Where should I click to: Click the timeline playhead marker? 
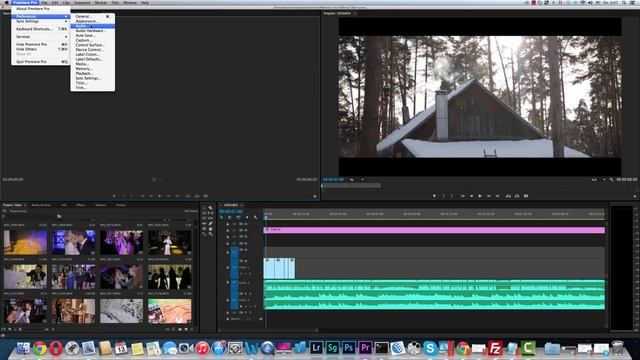click(x=266, y=217)
